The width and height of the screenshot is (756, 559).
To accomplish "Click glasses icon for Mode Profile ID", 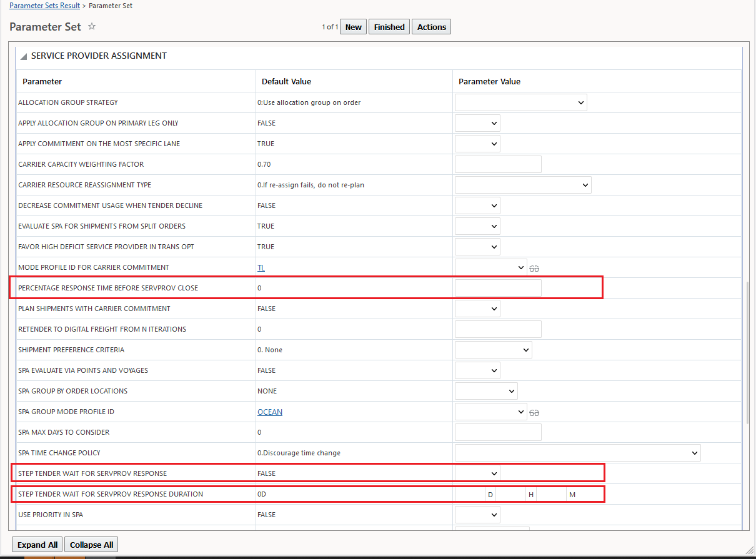I will 534,268.
